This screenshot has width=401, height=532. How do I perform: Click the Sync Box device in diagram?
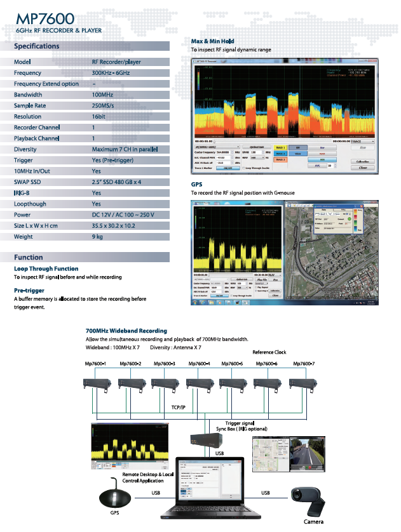(207, 441)
